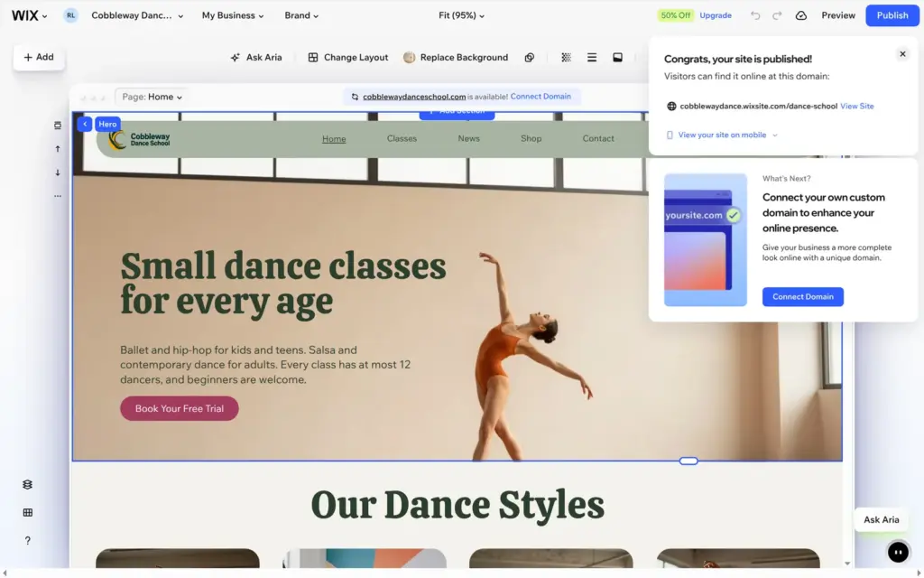Click the horizontal lines toolbar icon

(592, 57)
